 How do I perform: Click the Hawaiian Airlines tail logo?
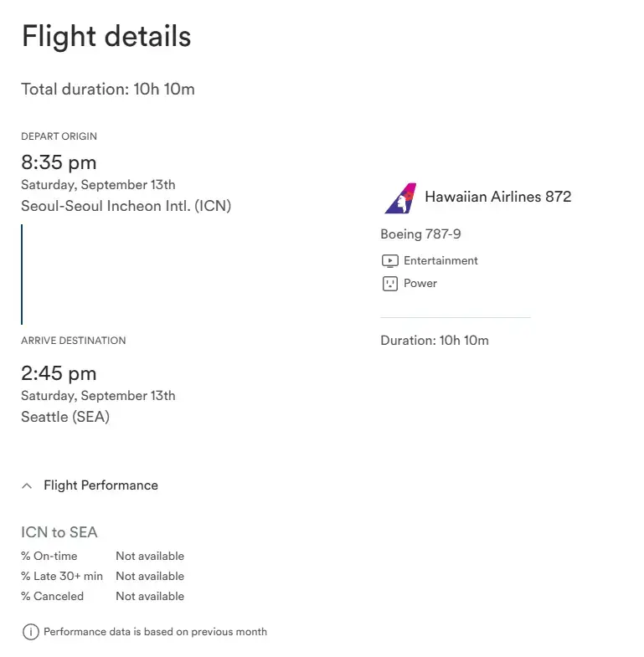pyautogui.click(x=400, y=198)
